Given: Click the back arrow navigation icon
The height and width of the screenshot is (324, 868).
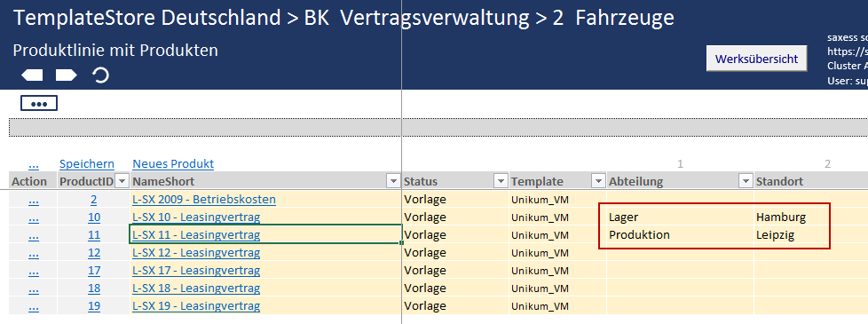Looking at the screenshot, I should tap(32, 75).
